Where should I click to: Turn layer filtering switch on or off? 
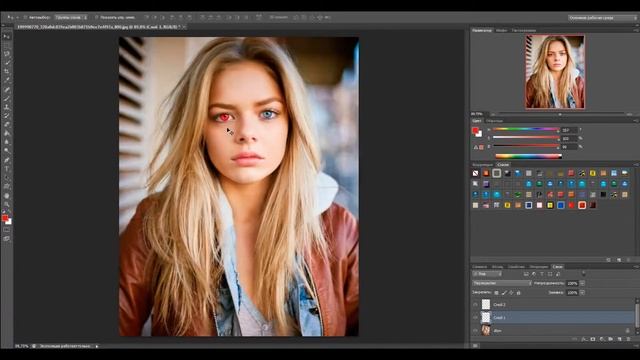point(583,273)
